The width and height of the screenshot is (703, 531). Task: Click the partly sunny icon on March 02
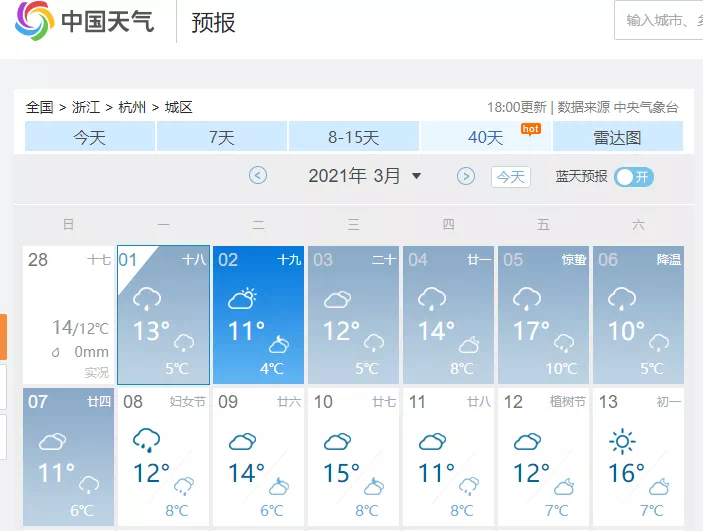point(242,297)
